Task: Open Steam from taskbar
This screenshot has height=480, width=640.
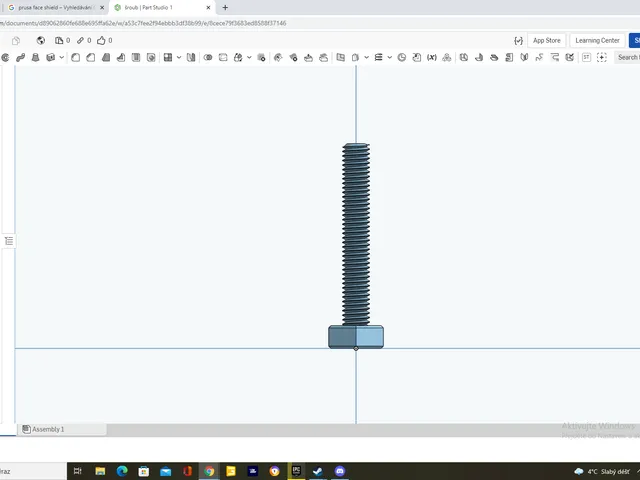Action: (318, 471)
